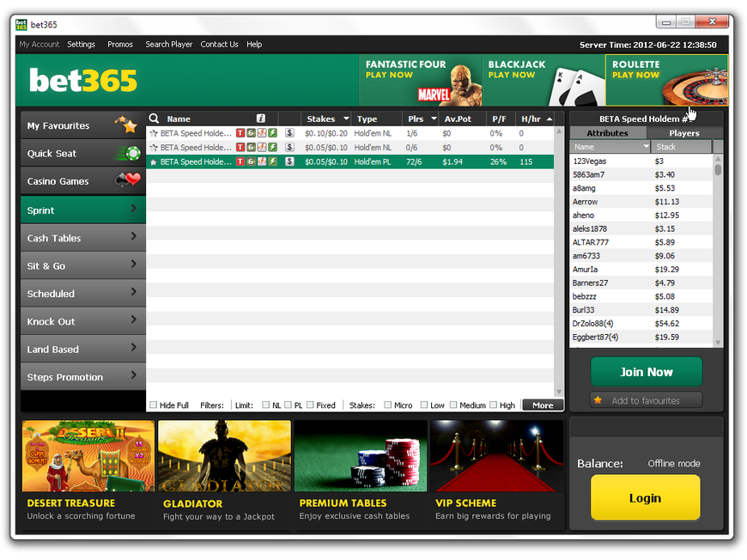Click the dollar icon in the $0.05/$0.10 Hold'em NL row
This screenshot has width=747, height=560.
(x=289, y=148)
